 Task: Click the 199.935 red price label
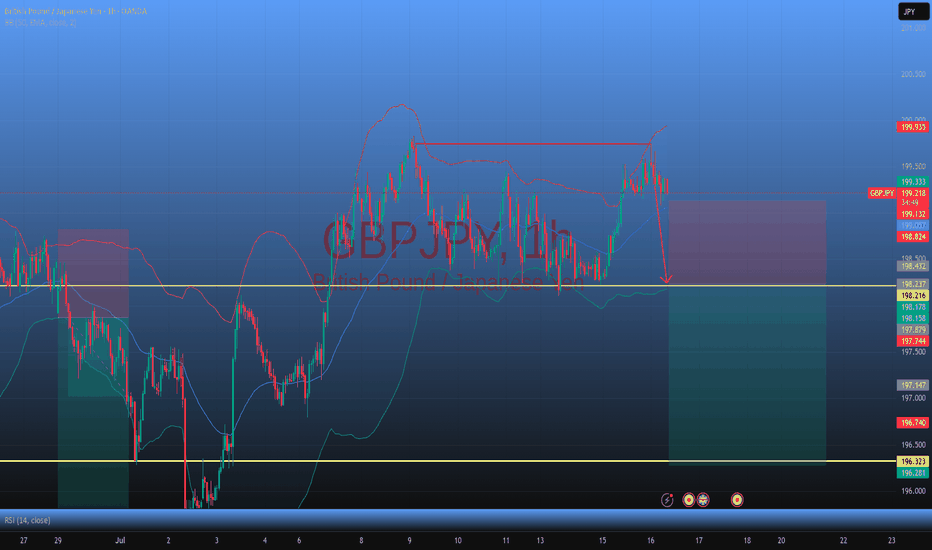912,127
